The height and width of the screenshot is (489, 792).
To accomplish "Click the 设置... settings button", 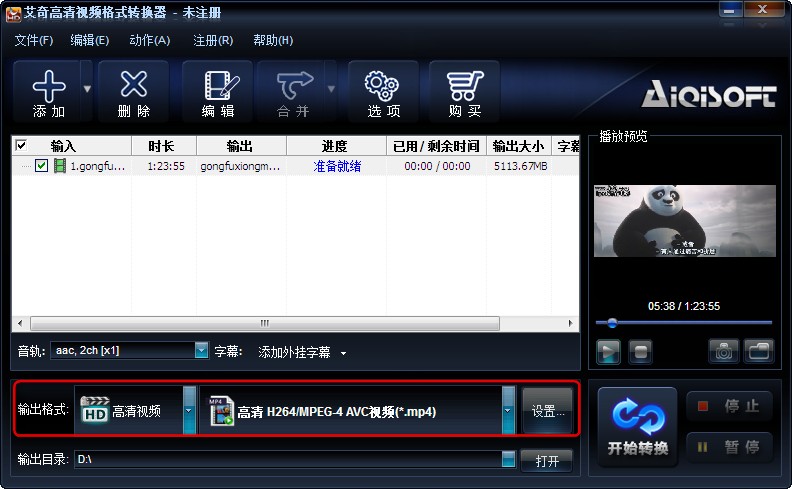I will 548,411.
